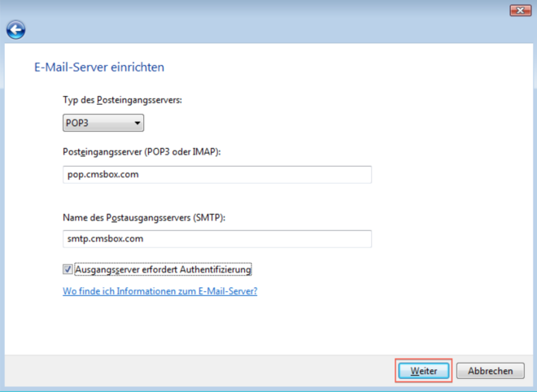Click the 'POP3' text inside the combo box
The image size is (537, 392).
coord(79,124)
